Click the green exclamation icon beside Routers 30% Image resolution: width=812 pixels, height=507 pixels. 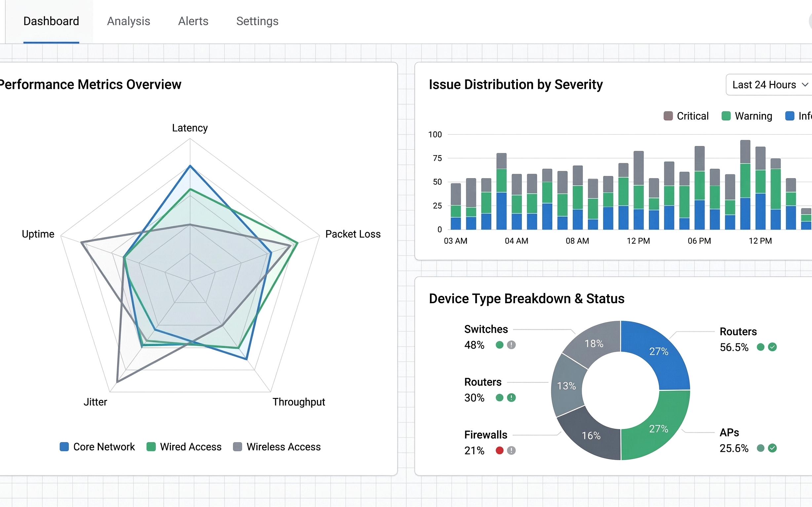tap(511, 398)
